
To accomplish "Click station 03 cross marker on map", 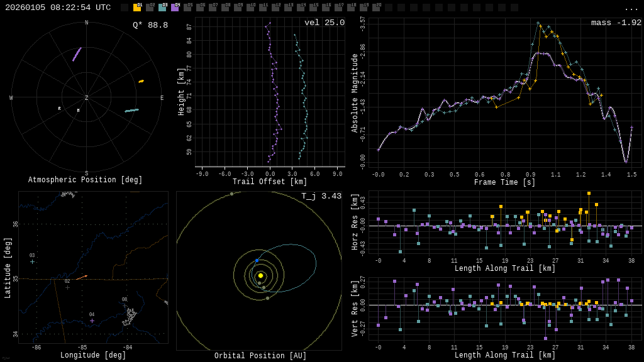I will 32,261.
